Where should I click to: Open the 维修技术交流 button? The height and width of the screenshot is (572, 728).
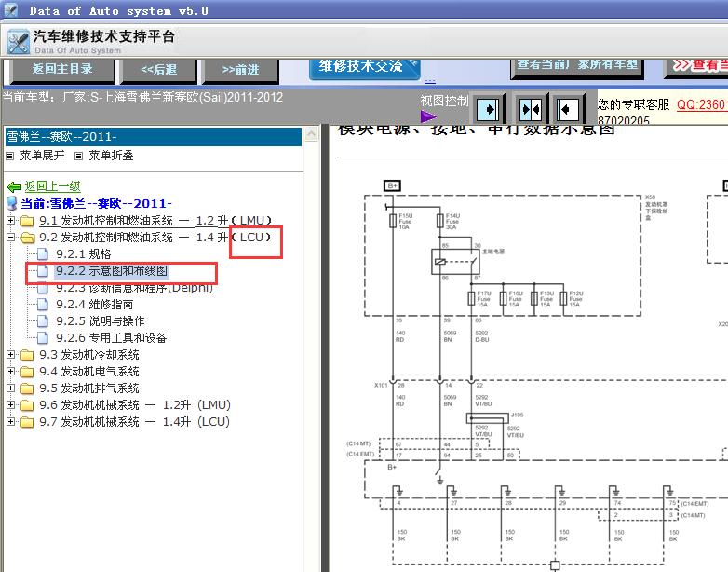pos(364,68)
